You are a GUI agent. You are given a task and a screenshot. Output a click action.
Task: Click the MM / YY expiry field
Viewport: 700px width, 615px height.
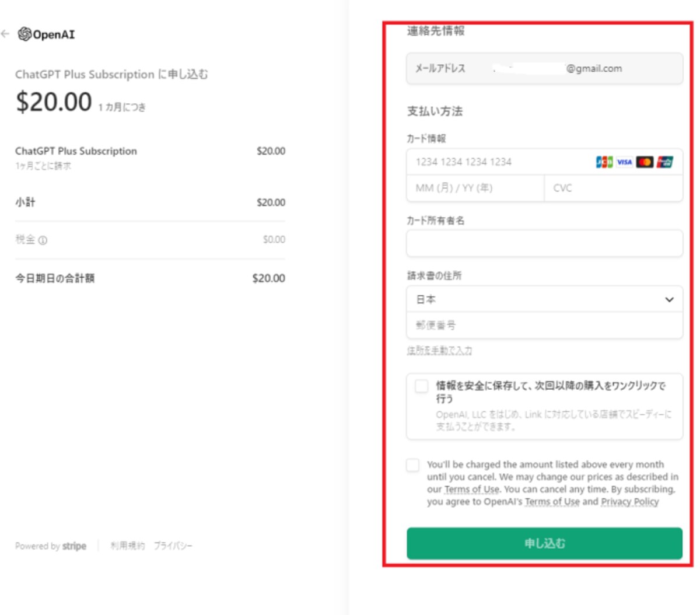(475, 188)
